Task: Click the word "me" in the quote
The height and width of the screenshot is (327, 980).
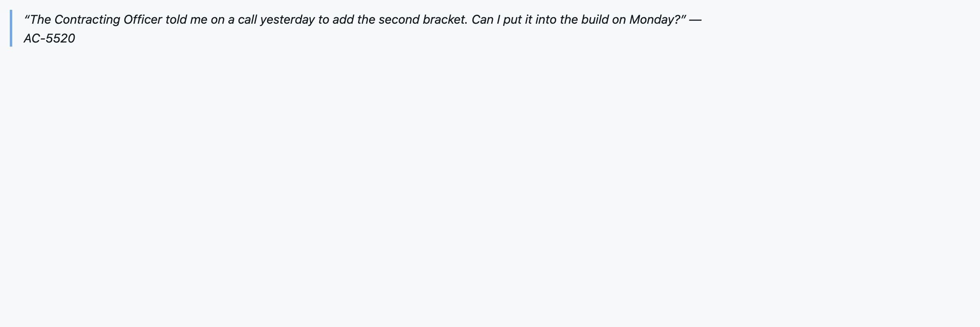Action: point(199,20)
